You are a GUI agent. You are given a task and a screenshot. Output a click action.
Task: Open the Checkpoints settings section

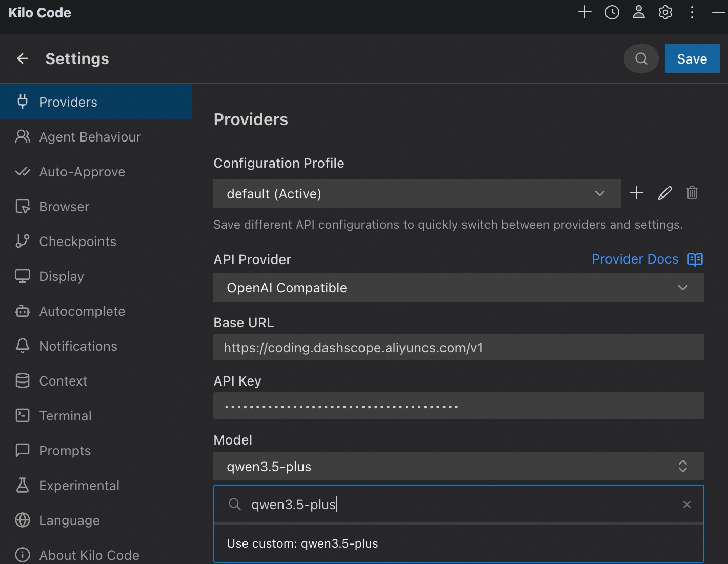point(77,241)
